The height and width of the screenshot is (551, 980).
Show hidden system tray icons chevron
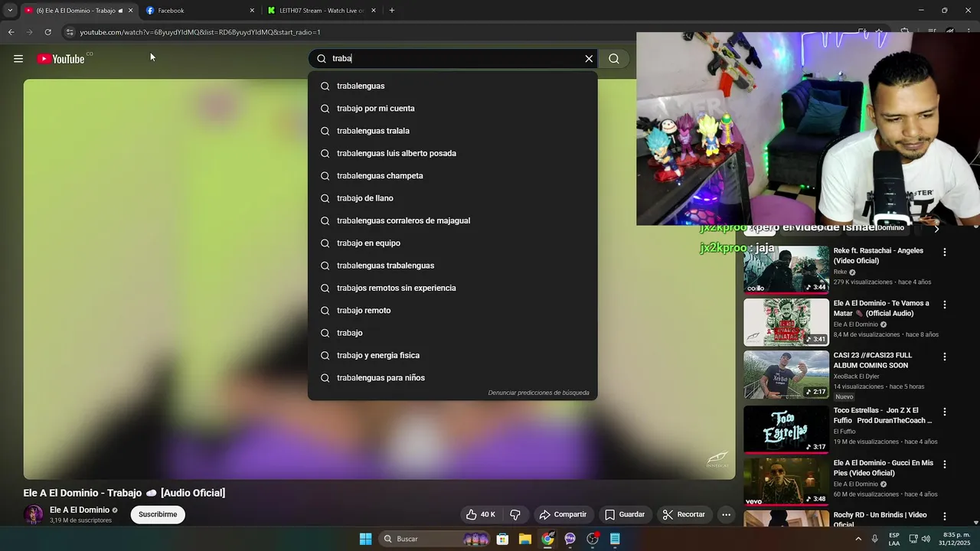[857, 539]
